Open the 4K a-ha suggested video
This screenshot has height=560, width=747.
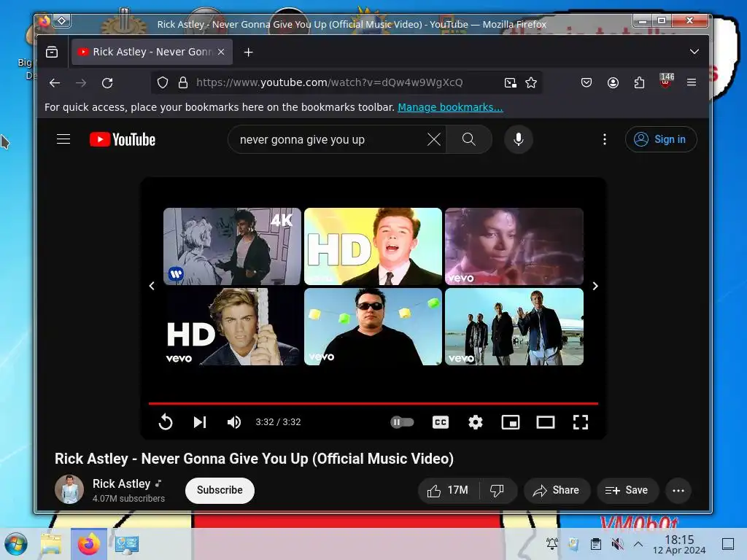click(x=232, y=246)
